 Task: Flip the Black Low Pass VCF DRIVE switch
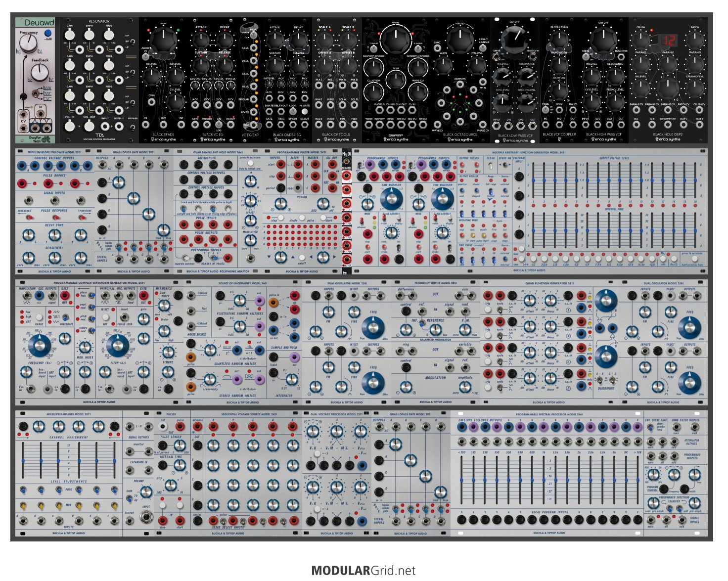tap(496, 56)
